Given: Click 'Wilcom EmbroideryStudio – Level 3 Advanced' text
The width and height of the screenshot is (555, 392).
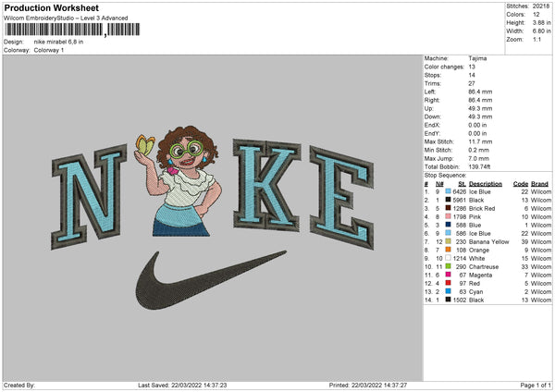Looking at the screenshot, I should (x=66, y=18).
